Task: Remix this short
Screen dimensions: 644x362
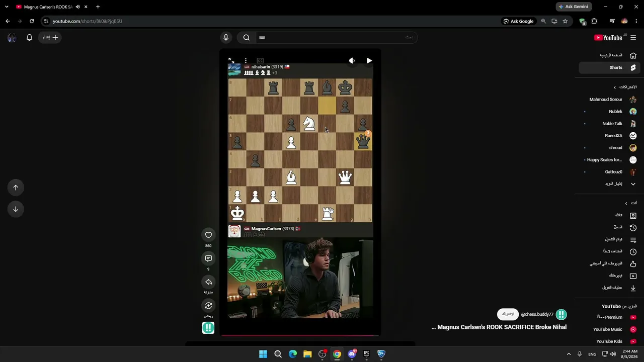Action: (208, 306)
